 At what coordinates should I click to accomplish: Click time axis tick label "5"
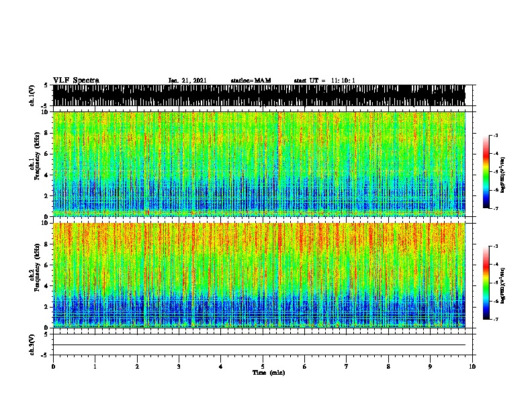pyautogui.click(x=263, y=366)
